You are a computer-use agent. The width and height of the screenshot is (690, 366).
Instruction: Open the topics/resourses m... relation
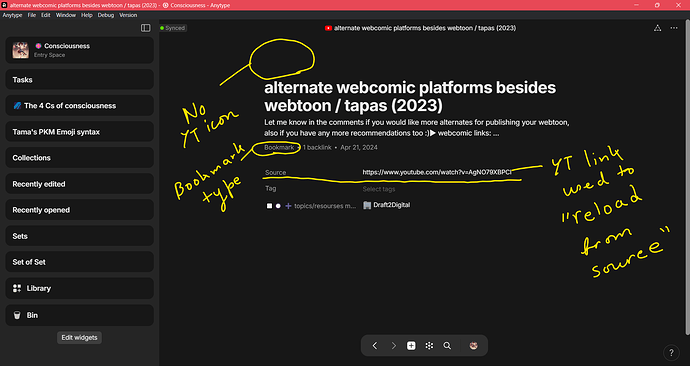(x=325, y=206)
